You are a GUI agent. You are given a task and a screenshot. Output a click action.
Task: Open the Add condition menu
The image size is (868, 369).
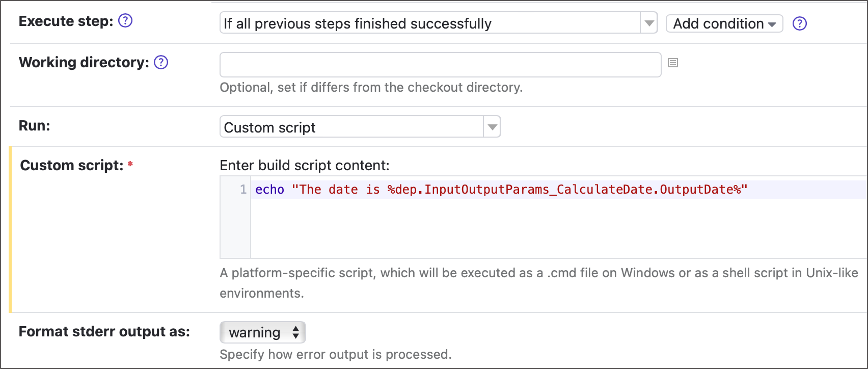[x=724, y=23]
